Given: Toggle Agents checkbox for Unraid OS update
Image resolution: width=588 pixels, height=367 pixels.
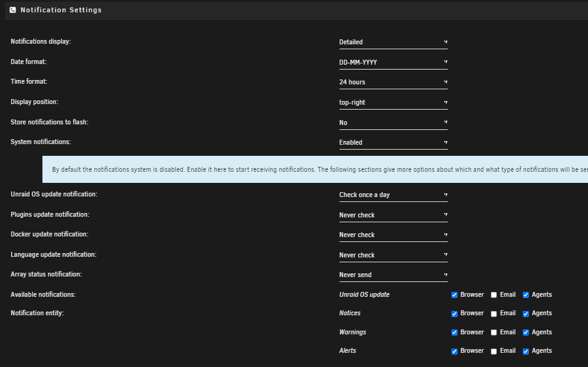Looking at the screenshot, I should point(526,295).
